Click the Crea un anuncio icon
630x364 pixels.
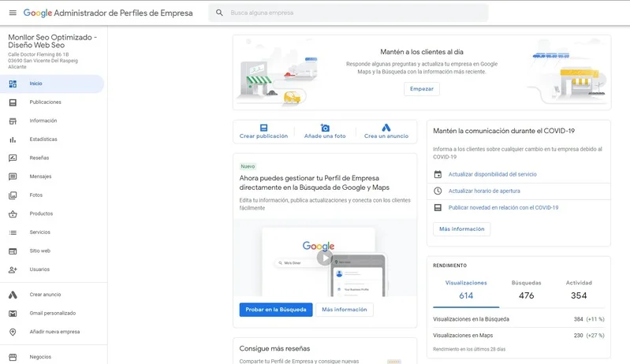pos(386,128)
